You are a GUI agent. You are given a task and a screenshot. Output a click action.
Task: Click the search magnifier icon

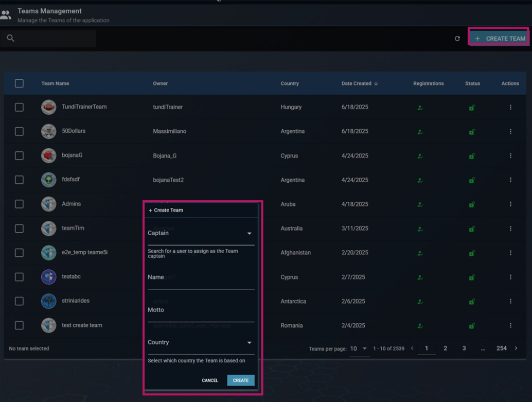(10, 38)
